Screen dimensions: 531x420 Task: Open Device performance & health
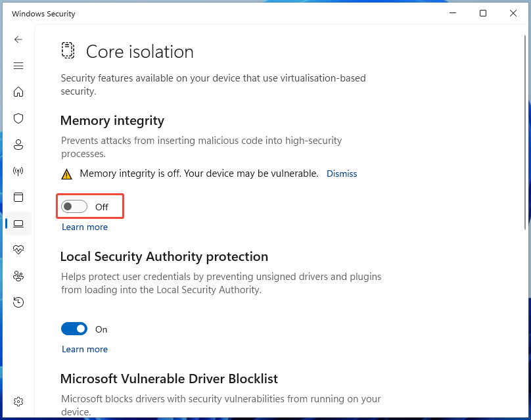click(18, 250)
